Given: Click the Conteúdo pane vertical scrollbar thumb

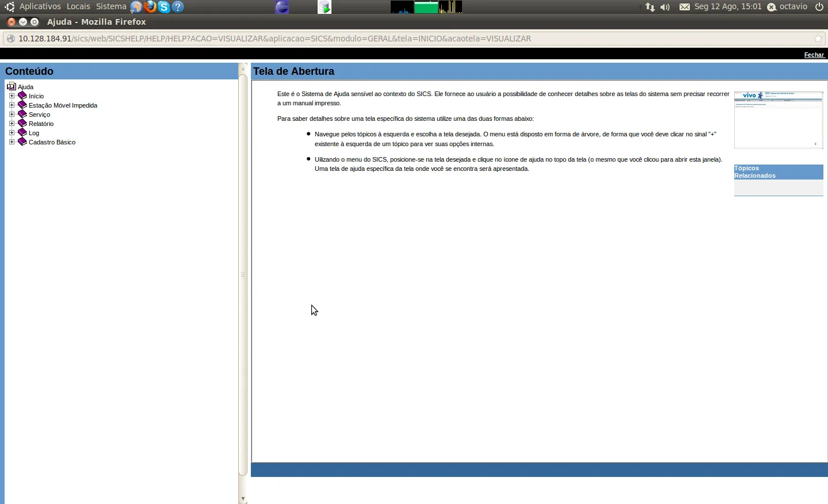Looking at the screenshot, I should coord(243,274).
